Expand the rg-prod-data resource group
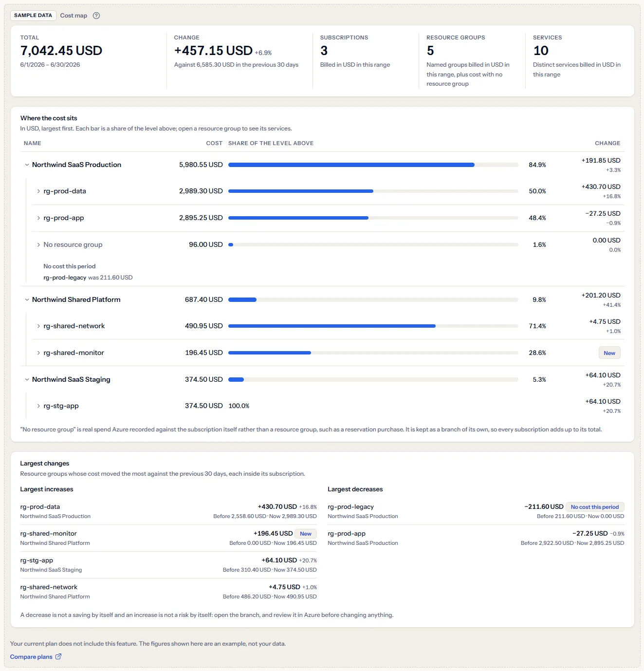This screenshot has height=671, width=644. 38,191
